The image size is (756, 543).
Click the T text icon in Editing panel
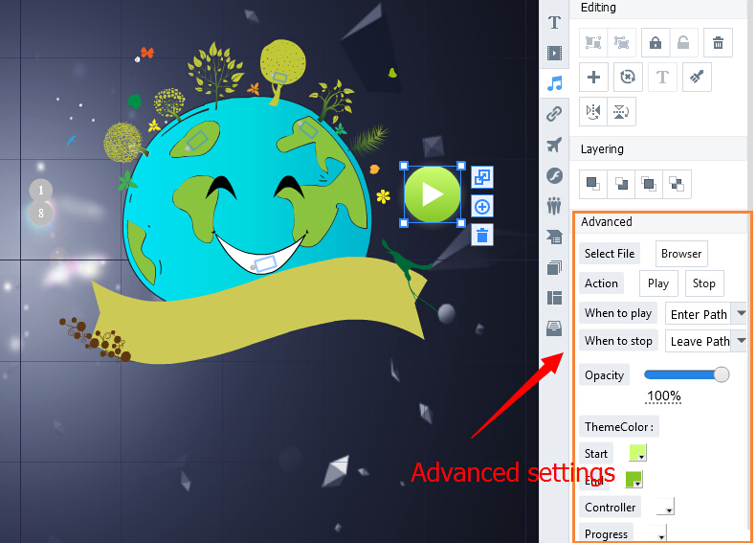coord(662,77)
